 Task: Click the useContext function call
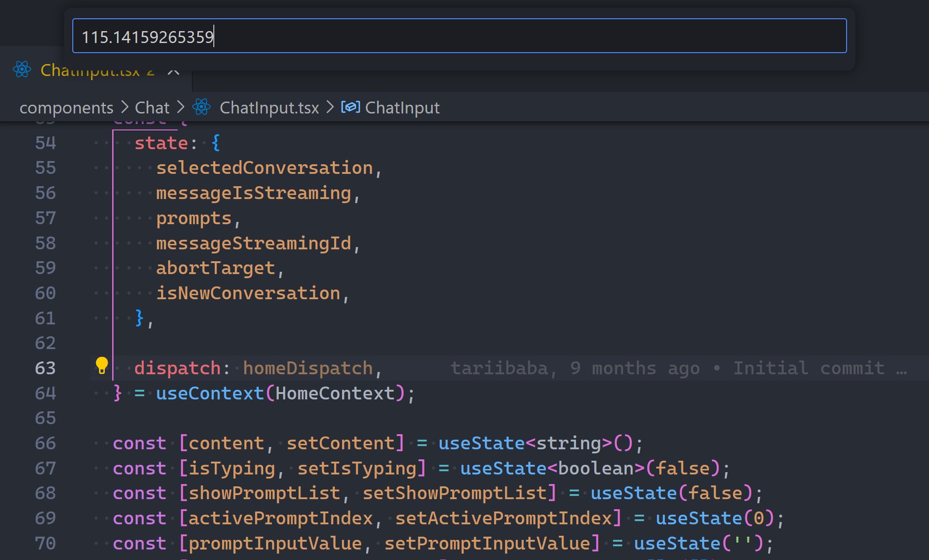point(210,393)
